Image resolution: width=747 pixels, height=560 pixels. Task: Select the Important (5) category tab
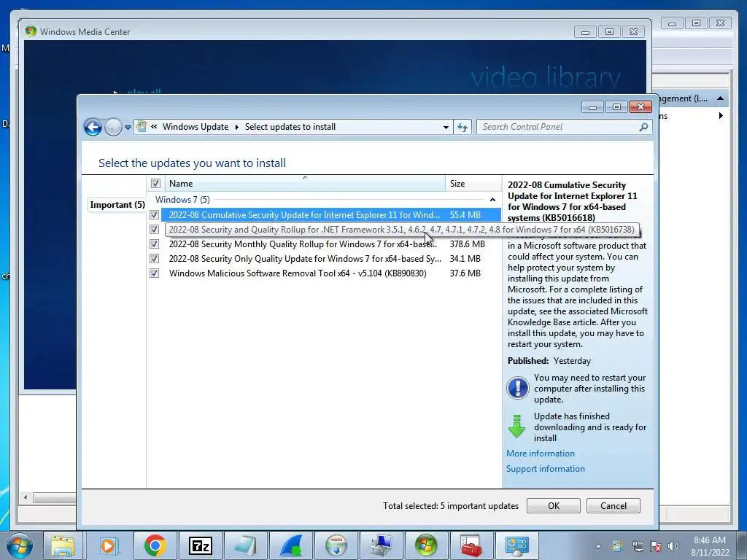pyautogui.click(x=117, y=205)
